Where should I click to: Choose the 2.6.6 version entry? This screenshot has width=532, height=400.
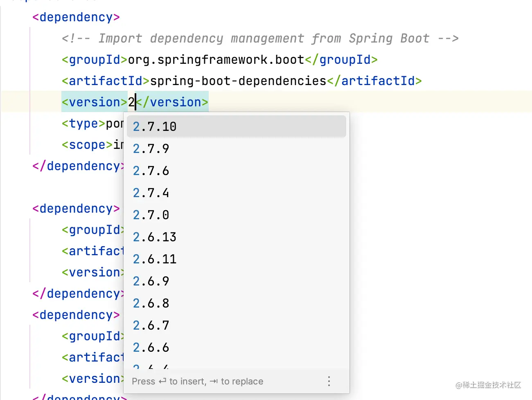(x=237, y=347)
